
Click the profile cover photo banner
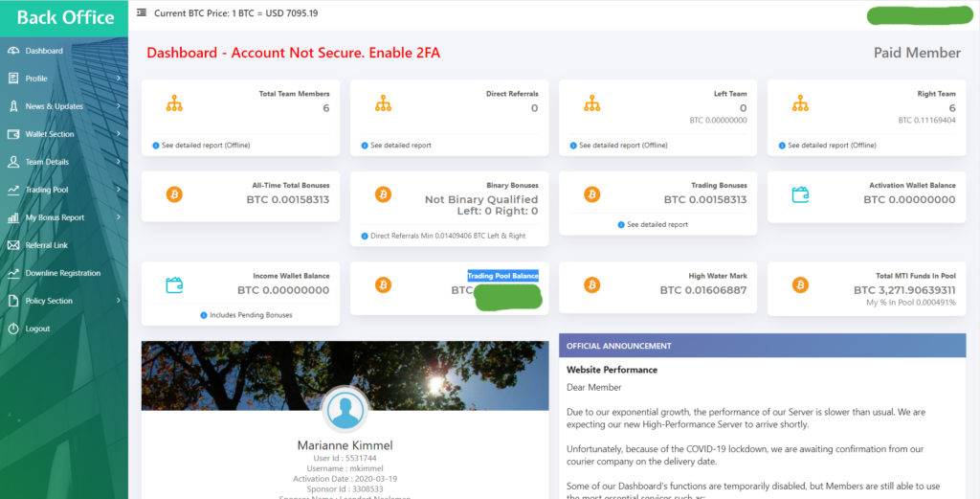point(345,375)
